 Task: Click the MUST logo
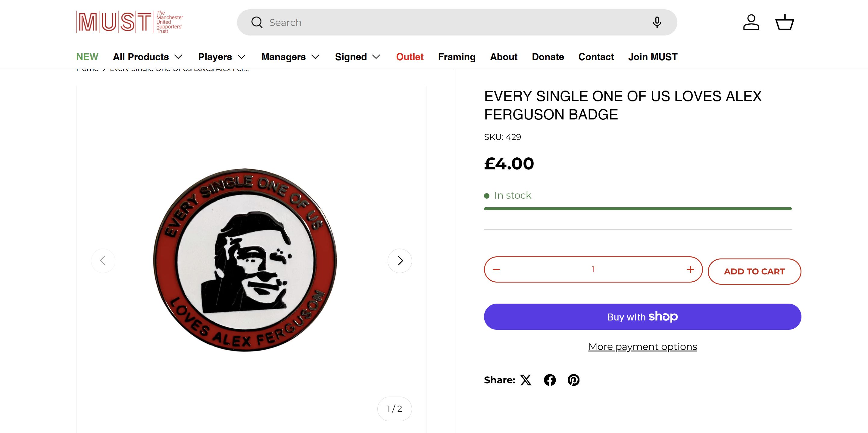(130, 22)
